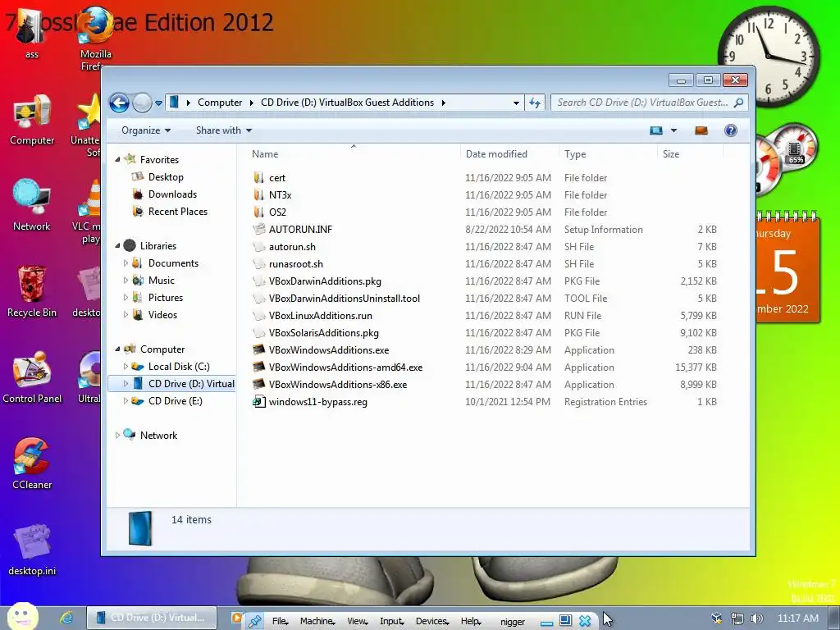Expand Local Disk (C:) in the tree
840x630 pixels.
coord(126,367)
